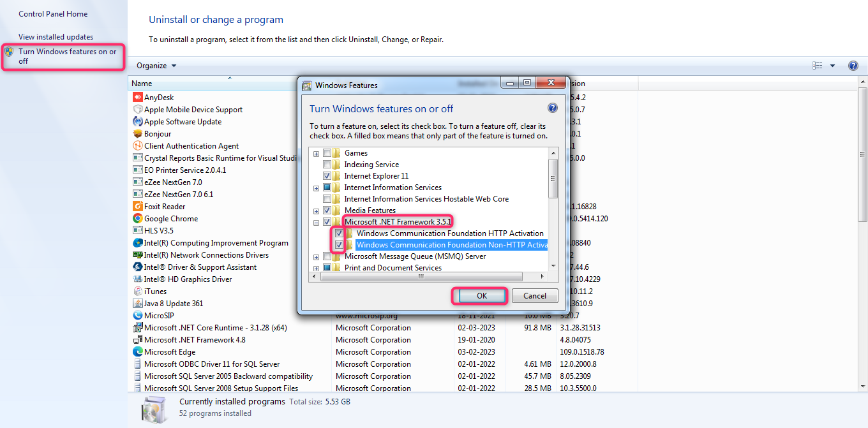
Task: Click the Client Authentication Agent icon
Action: pos(137,146)
